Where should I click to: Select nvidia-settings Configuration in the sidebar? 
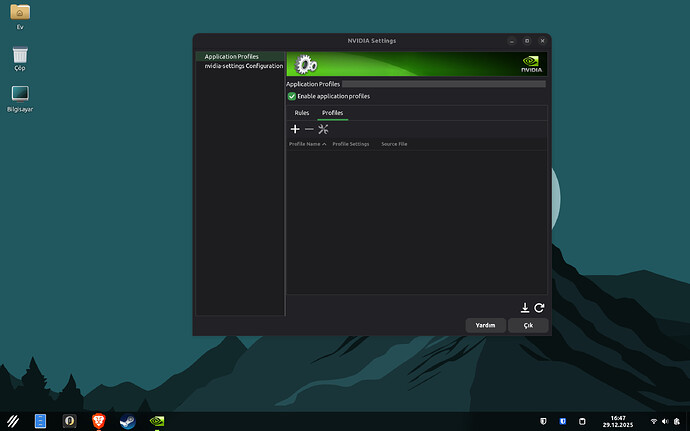(243, 66)
